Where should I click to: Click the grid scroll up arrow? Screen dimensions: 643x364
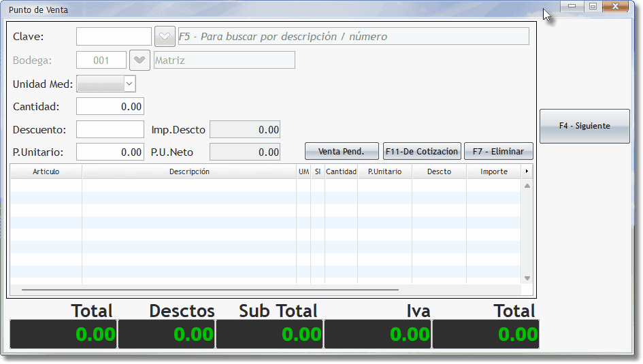pos(527,186)
